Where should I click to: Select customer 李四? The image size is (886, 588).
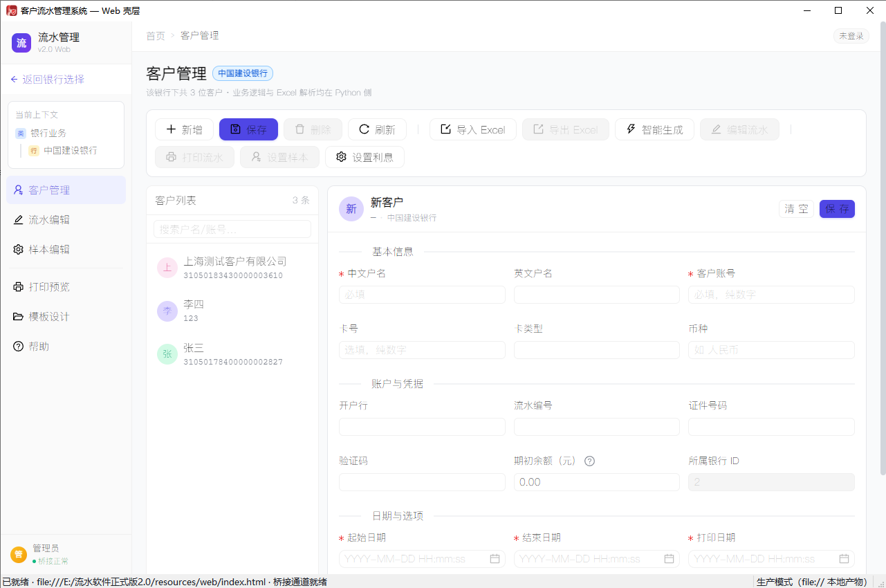coord(232,311)
